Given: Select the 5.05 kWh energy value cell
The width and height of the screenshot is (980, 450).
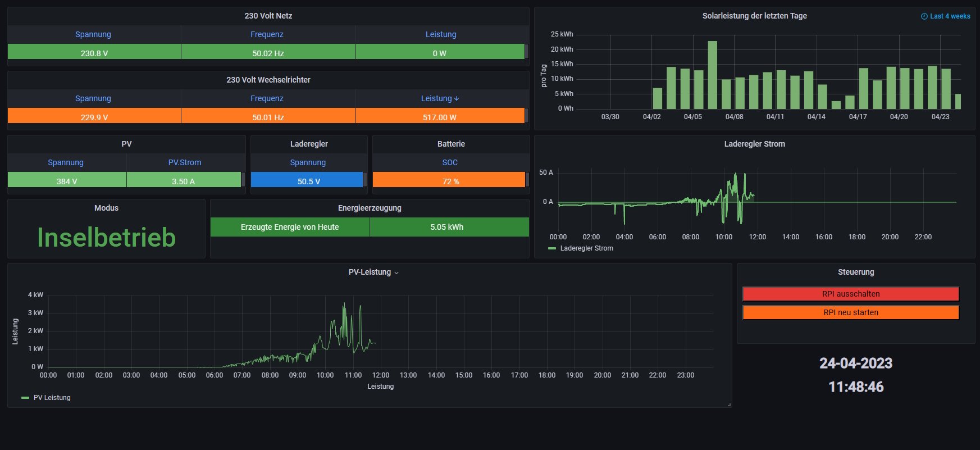Looking at the screenshot, I should (x=447, y=227).
